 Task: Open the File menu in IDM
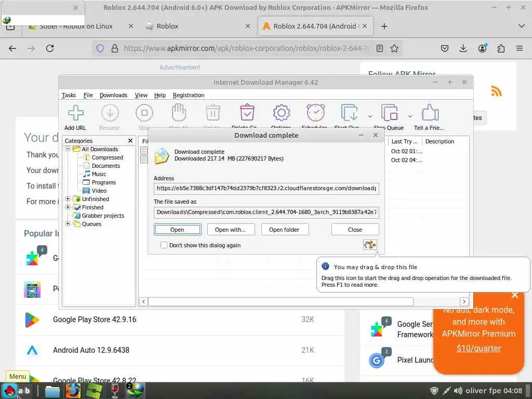tap(88, 95)
